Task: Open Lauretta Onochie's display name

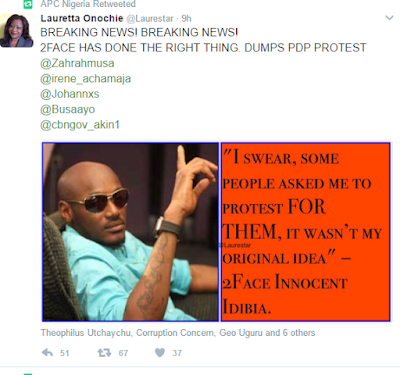Action: (x=82, y=18)
